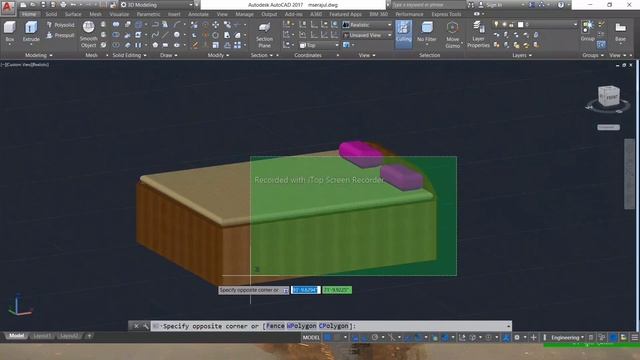Click the Base view icon
Image resolution: width=640 pixels, height=360 pixels.
(x=620, y=32)
